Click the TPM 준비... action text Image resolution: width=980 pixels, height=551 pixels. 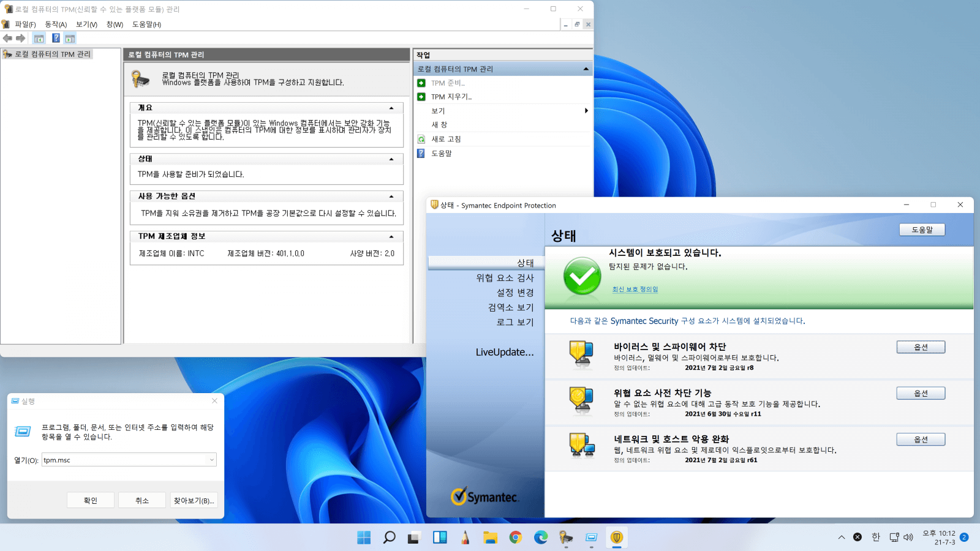(448, 83)
